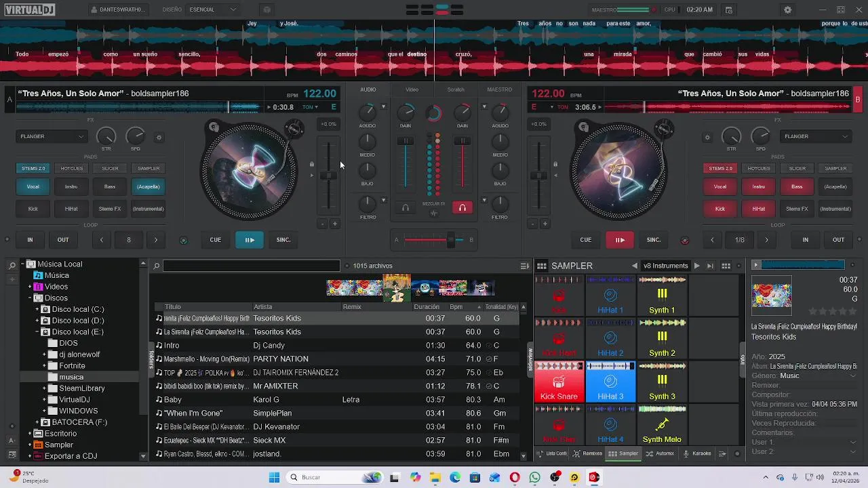
Task: Set left deck loop IN point
Action: 30,239
